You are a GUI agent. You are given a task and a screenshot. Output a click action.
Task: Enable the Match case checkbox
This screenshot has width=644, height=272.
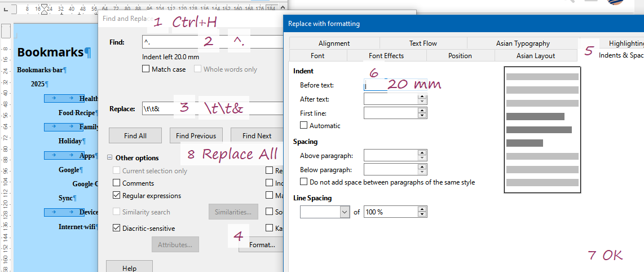[x=147, y=69]
